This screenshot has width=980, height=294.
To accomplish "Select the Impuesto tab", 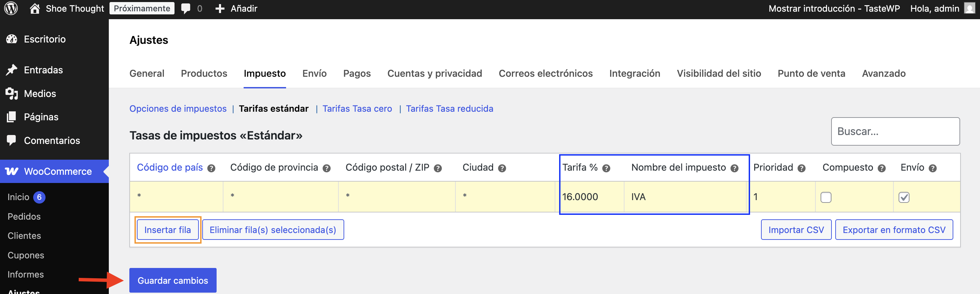I will pos(265,73).
